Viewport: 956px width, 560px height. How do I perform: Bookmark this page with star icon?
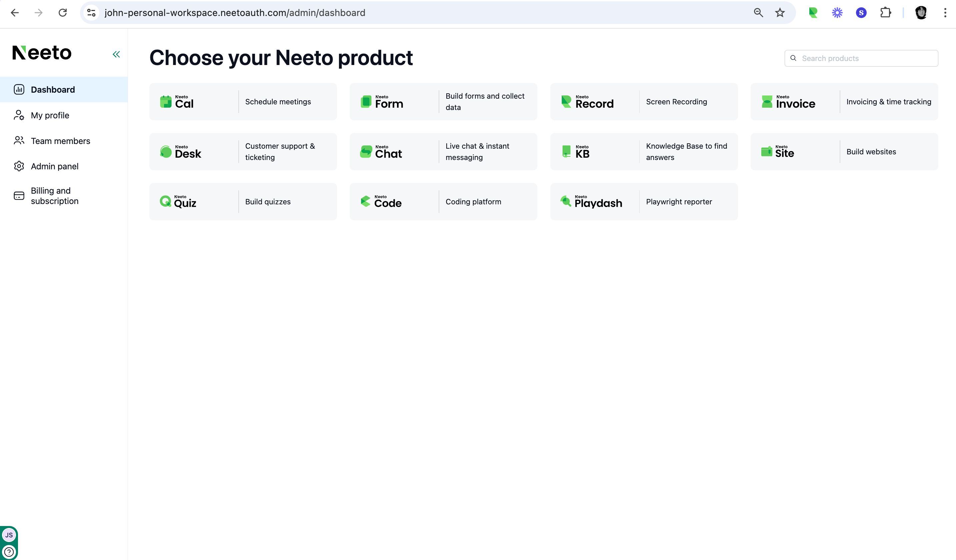click(780, 13)
